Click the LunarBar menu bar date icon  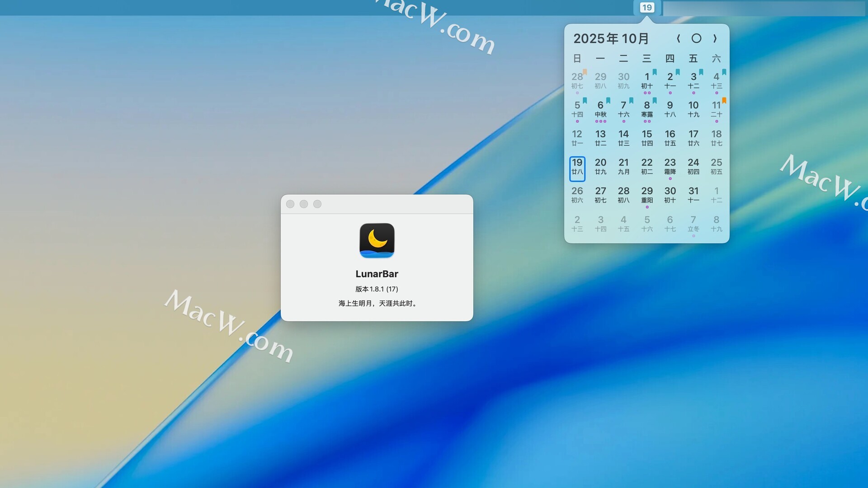[x=646, y=8]
